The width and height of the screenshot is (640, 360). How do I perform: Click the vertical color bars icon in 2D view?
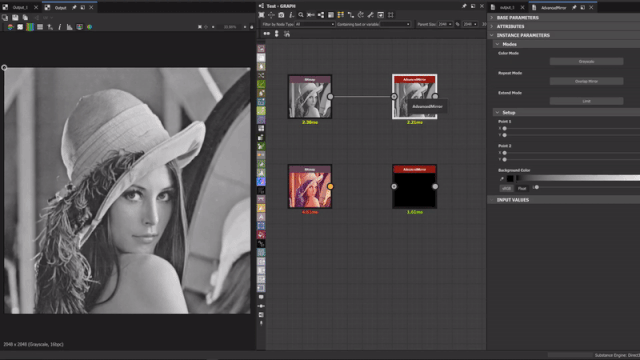coord(30,27)
